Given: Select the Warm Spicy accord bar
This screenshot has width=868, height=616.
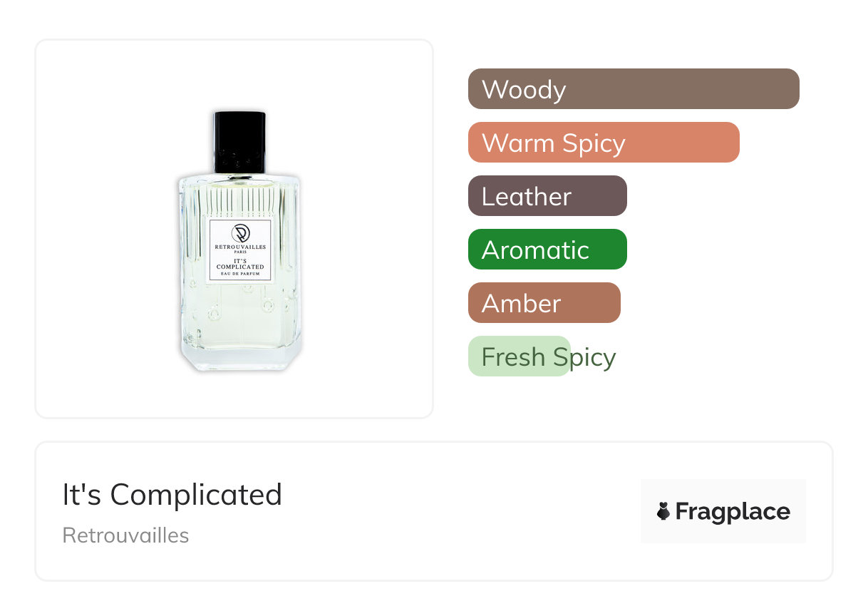Looking at the screenshot, I should click(x=604, y=143).
